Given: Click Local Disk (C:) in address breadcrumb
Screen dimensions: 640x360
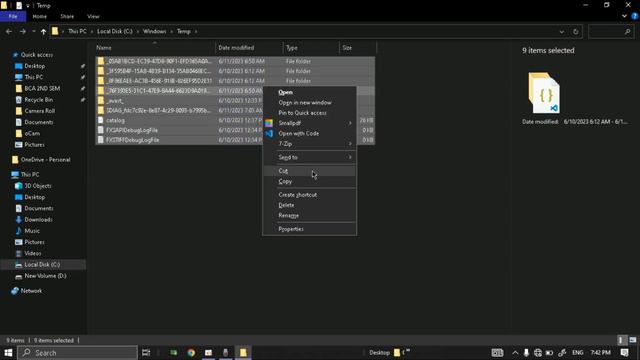Looking at the screenshot, I should [x=115, y=31].
